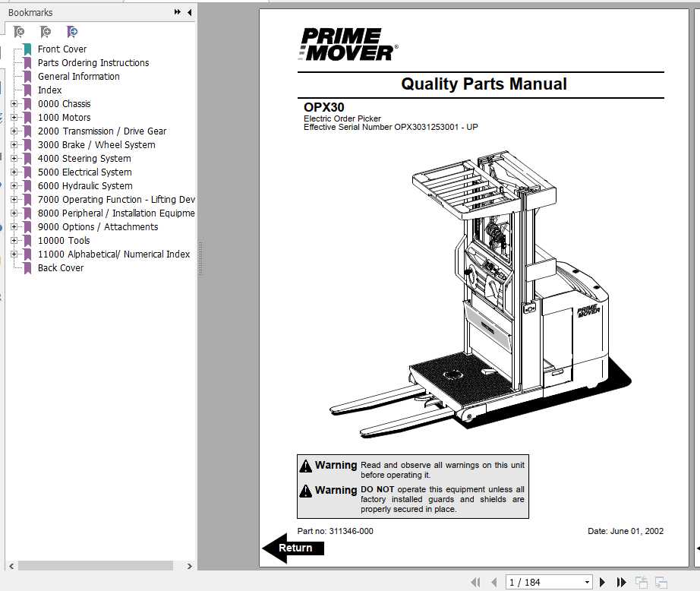
Task: Jump to the last page icon
Action: click(621, 580)
